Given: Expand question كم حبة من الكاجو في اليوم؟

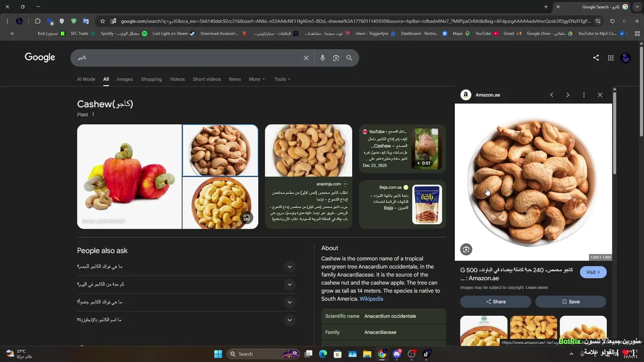Looking at the screenshot, I should 186,285.
